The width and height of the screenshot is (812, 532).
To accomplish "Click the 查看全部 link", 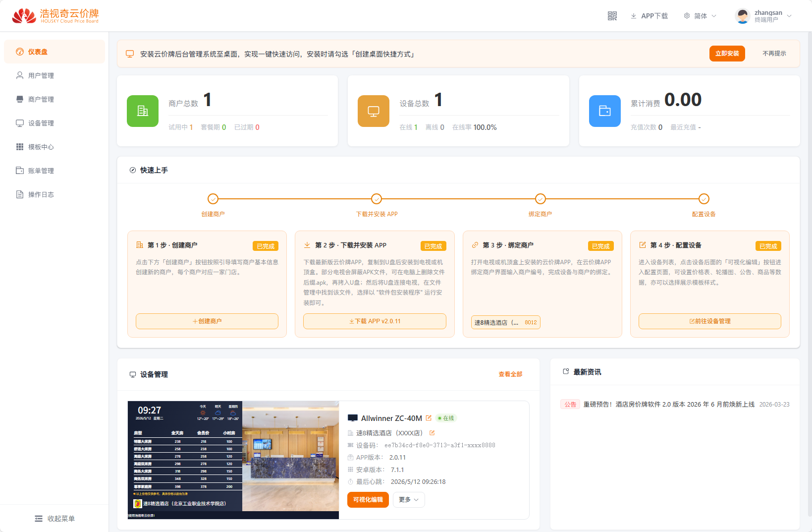I will [x=510, y=374].
